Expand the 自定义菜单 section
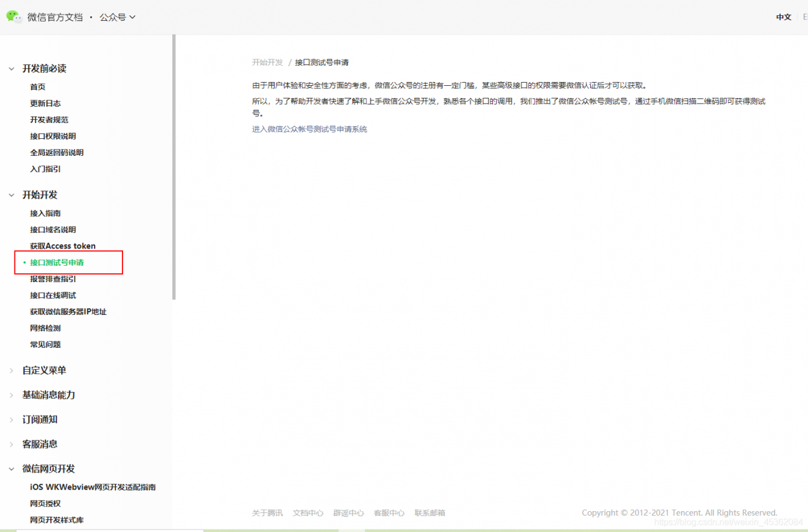 pos(11,370)
